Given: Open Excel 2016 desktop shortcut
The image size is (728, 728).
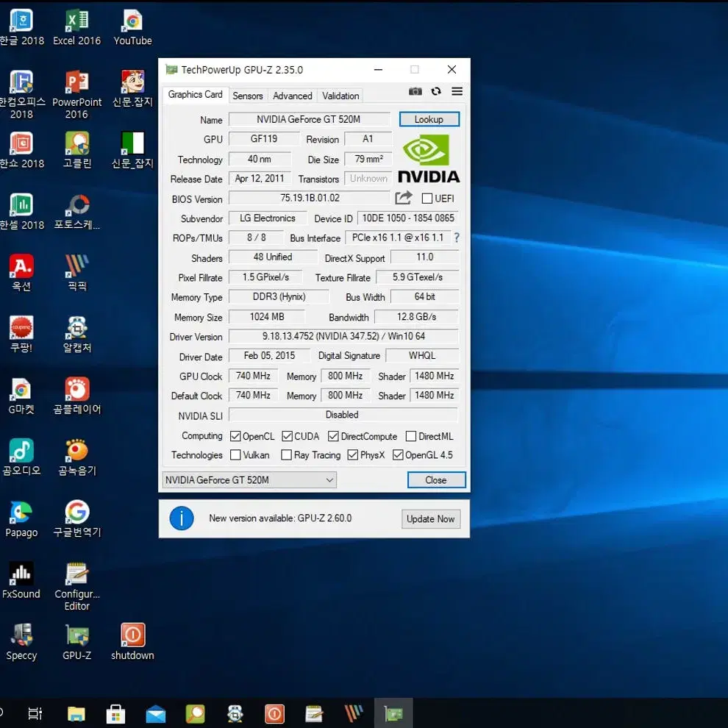Looking at the screenshot, I should pyautogui.click(x=77, y=29).
